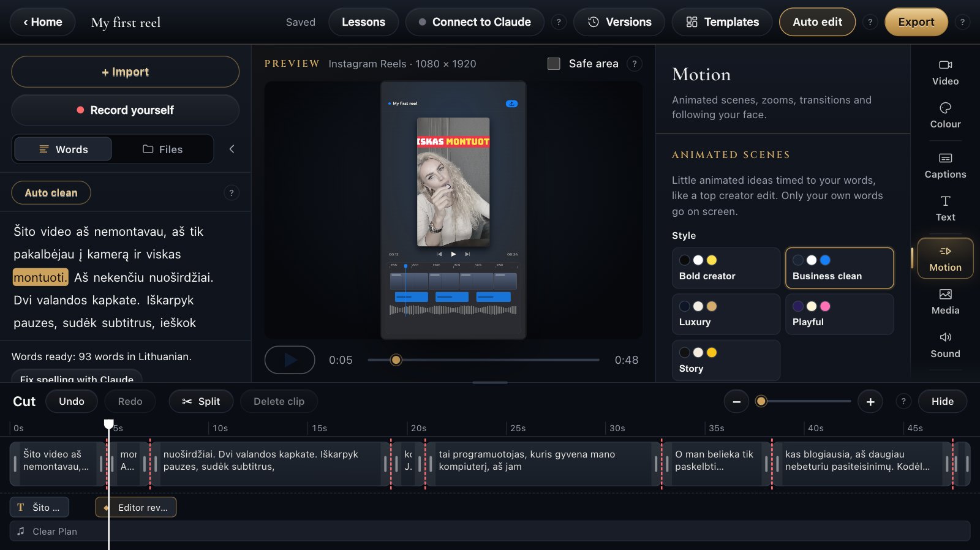Click the Import button
The width and height of the screenshot is (980, 550).
pyautogui.click(x=125, y=72)
